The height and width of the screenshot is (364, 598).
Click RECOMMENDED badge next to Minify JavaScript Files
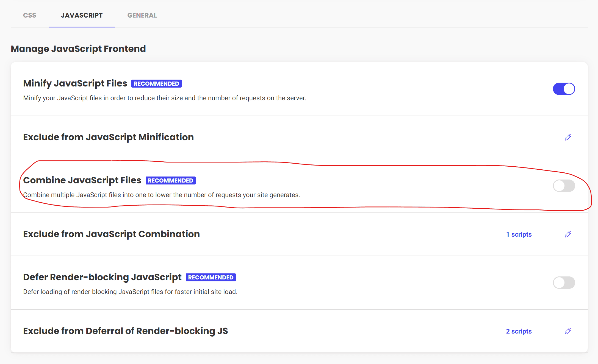[x=156, y=84]
